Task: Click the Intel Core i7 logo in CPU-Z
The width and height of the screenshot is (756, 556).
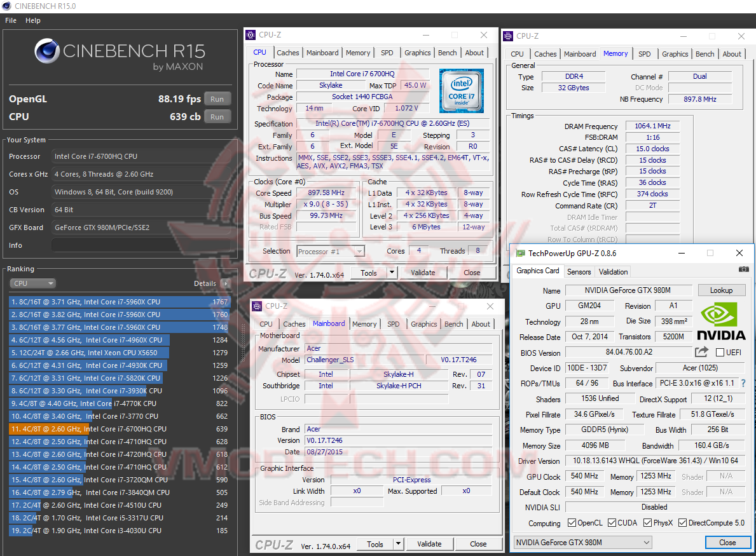Action: click(x=462, y=91)
